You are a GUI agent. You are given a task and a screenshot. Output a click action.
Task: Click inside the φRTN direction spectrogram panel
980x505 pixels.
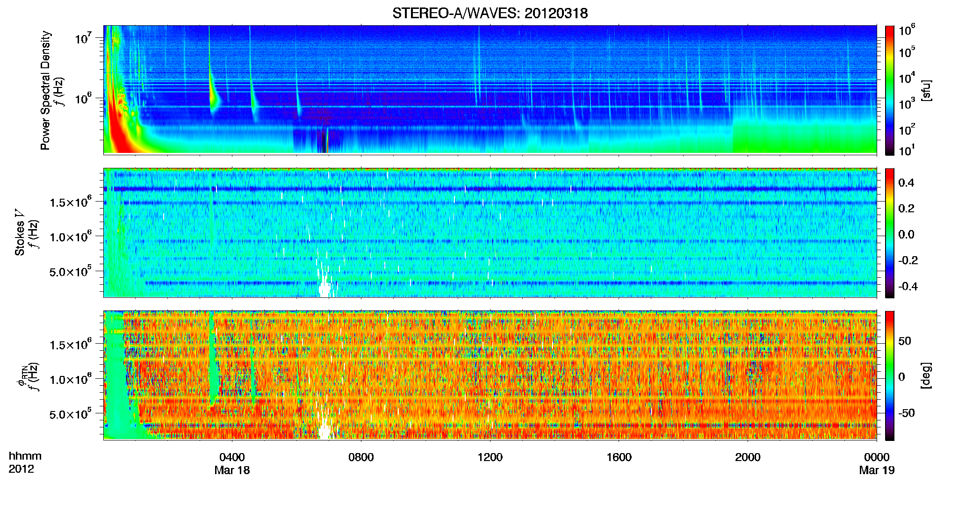tap(490, 375)
